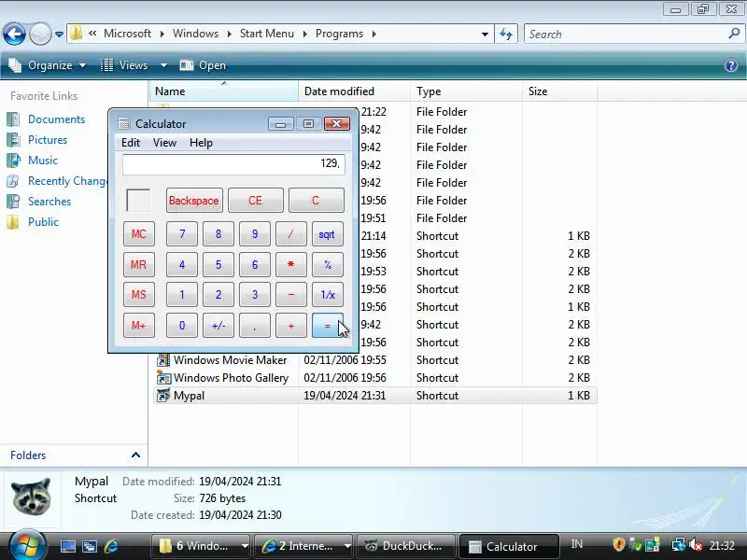Viewport: 747px width, 560px height.
Task: Click the Explorer forward arrow button
Action: click(40, 34)
